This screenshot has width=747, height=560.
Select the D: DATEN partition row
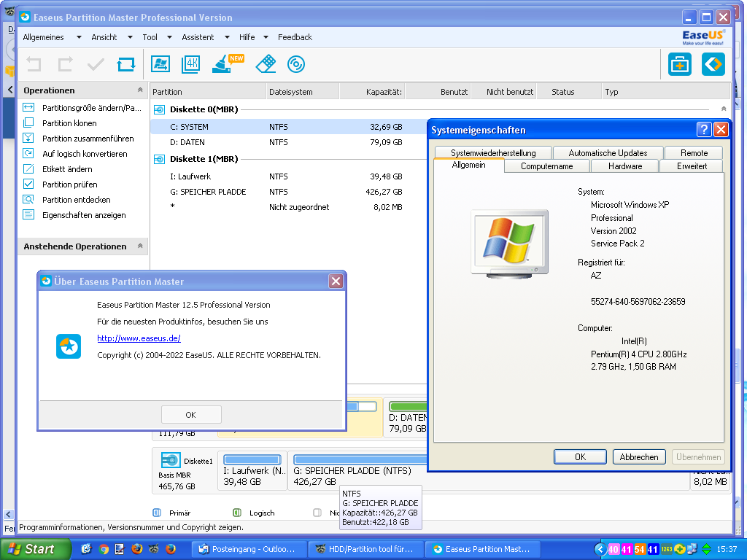click(x=289, y=142)
